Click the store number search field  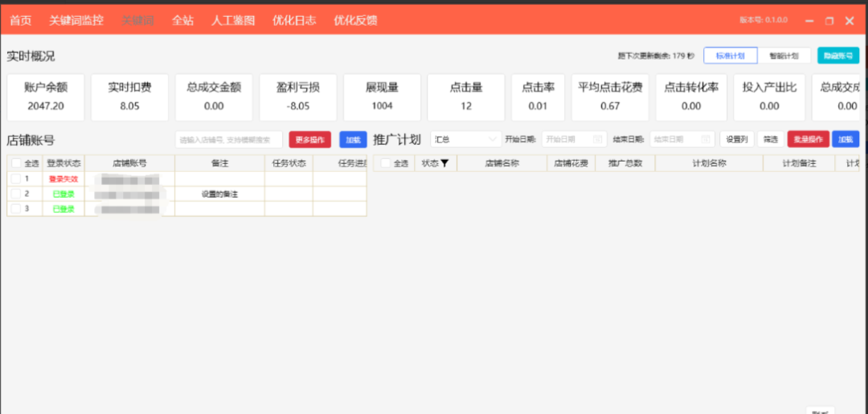click(229, 139)
